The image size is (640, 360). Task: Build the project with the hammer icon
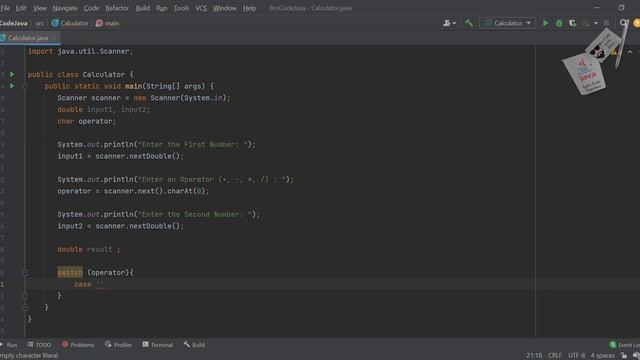point(469,23)
